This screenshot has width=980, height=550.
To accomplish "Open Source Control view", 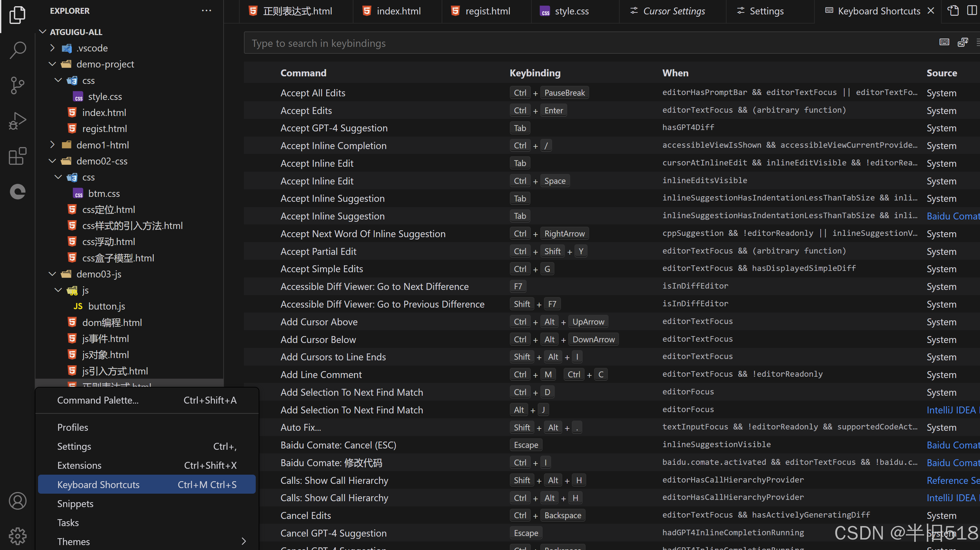I will coord(17,85).
